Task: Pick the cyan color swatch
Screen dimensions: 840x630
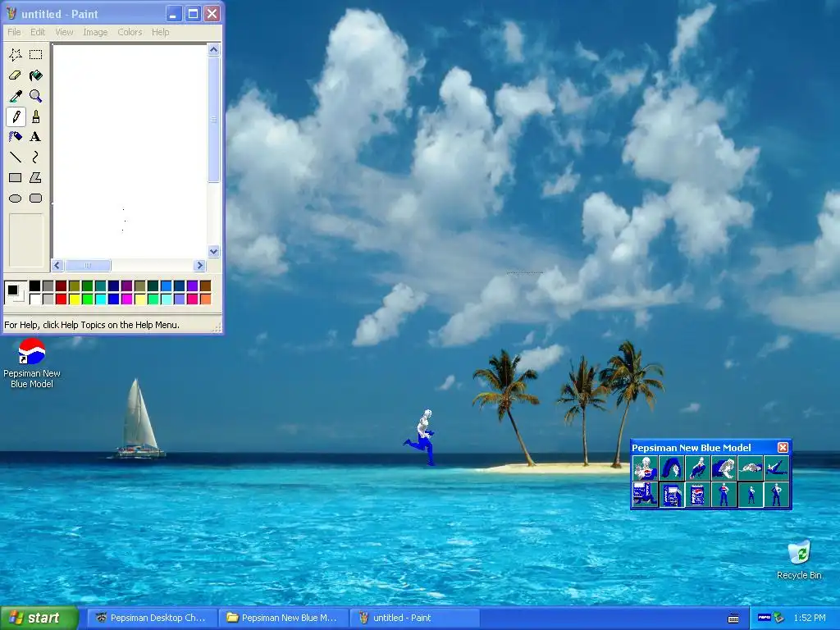Action: click(x=101, y=299)
